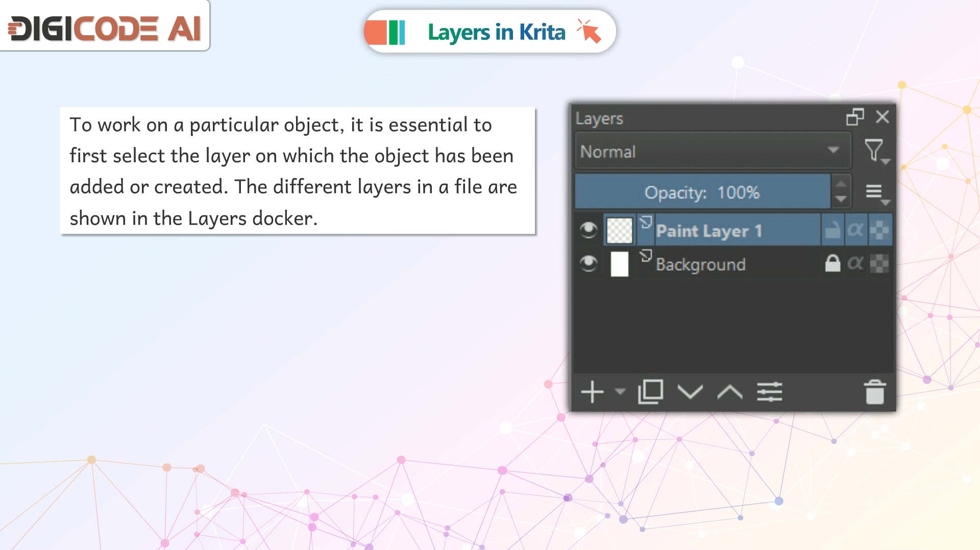Viewport: 980px width, 550px height.
Task: Toggle lock on Paint Layer 1
Action: [x=832, y=230]
